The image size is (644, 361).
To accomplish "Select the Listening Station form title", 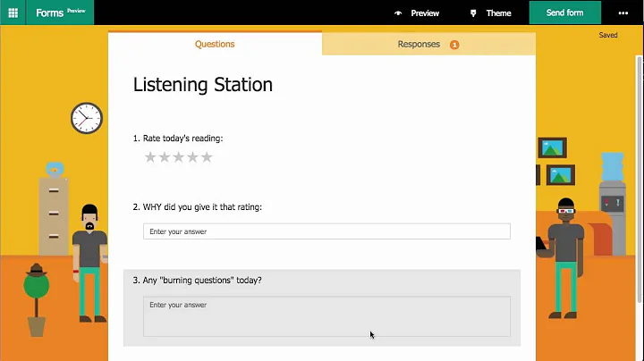I will [x=203, y=85].
